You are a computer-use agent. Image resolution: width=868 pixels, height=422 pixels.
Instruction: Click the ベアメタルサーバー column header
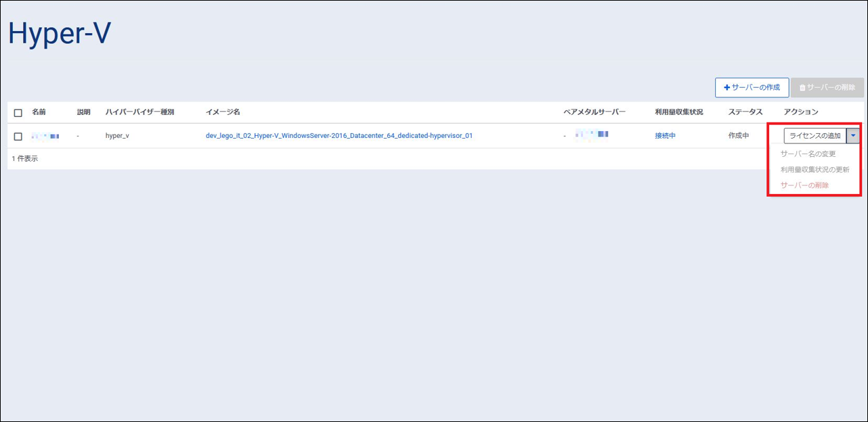coord(594,112)
